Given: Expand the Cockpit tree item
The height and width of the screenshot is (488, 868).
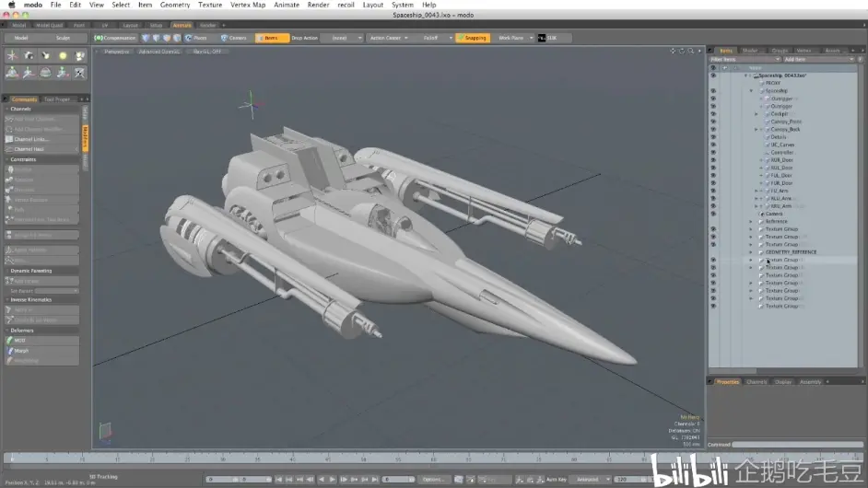Looking at the screenshot, I should tap(757, 114).
